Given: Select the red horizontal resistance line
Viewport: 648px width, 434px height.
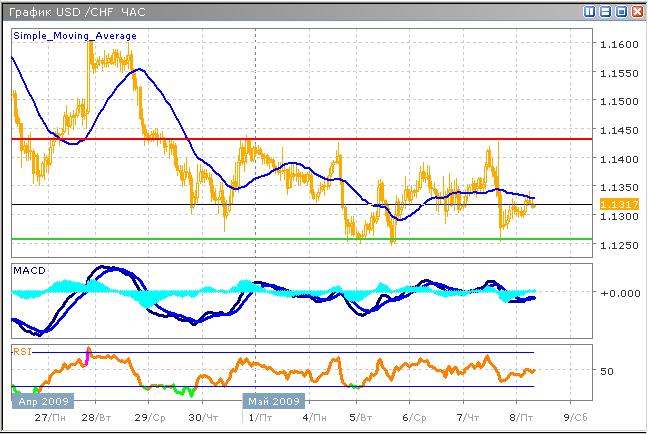Looking at the screenshot, I should click(x=300, y=139).
